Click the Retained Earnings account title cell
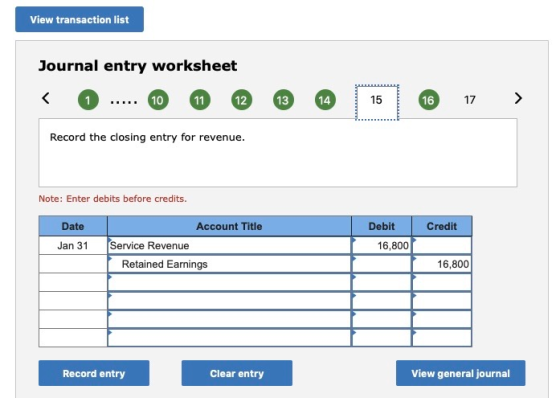Image resolution: width=560 pixels, height=398 pixels. [x=229, y=264]
